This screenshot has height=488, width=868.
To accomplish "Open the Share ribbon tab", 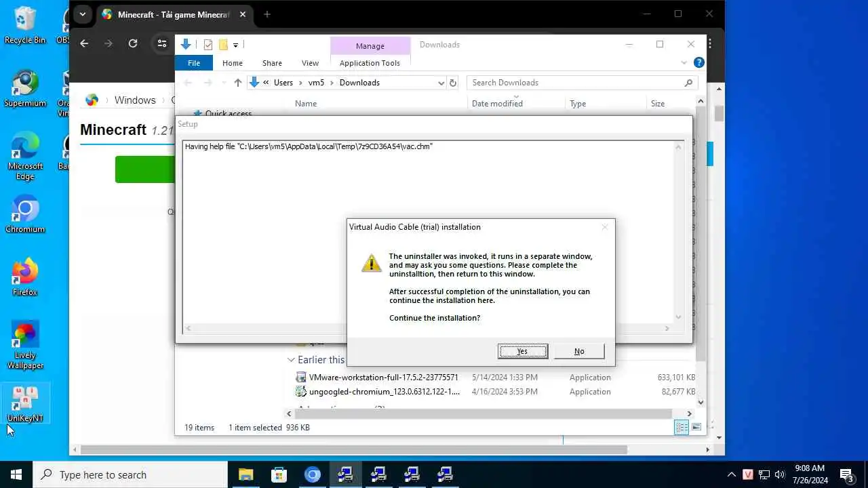I will tap(272, 63).
